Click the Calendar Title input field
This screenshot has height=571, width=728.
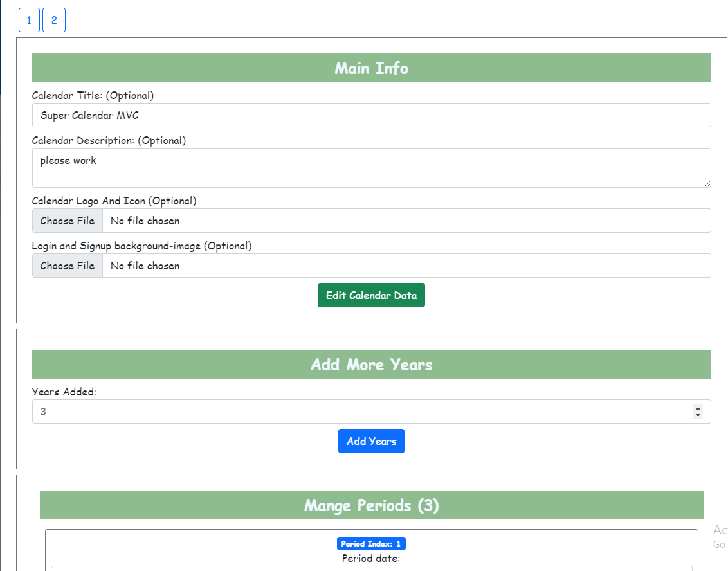pos(372,115)
